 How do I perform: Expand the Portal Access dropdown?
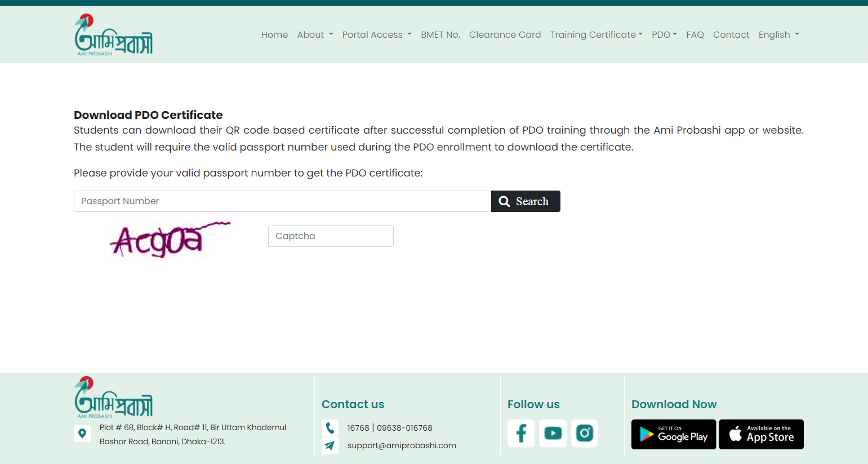[376, 34]
